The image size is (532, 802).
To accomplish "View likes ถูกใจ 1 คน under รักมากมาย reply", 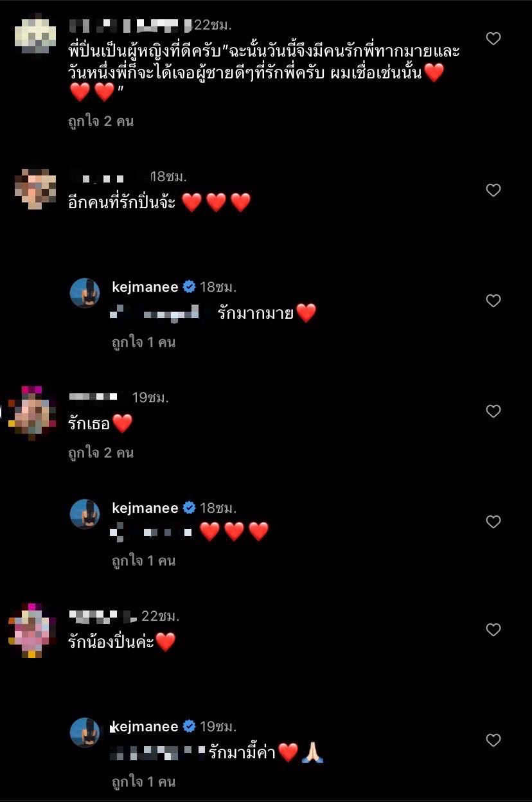I will 144,342.
